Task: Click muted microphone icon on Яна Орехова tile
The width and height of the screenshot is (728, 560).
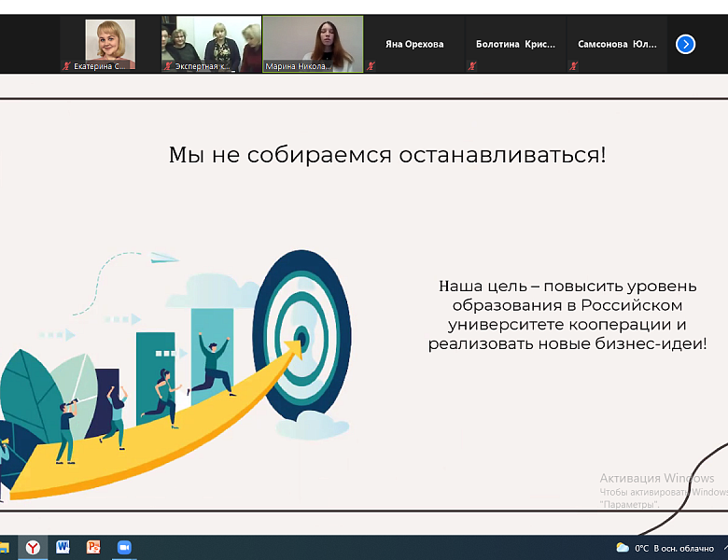Action: [371, 66]
